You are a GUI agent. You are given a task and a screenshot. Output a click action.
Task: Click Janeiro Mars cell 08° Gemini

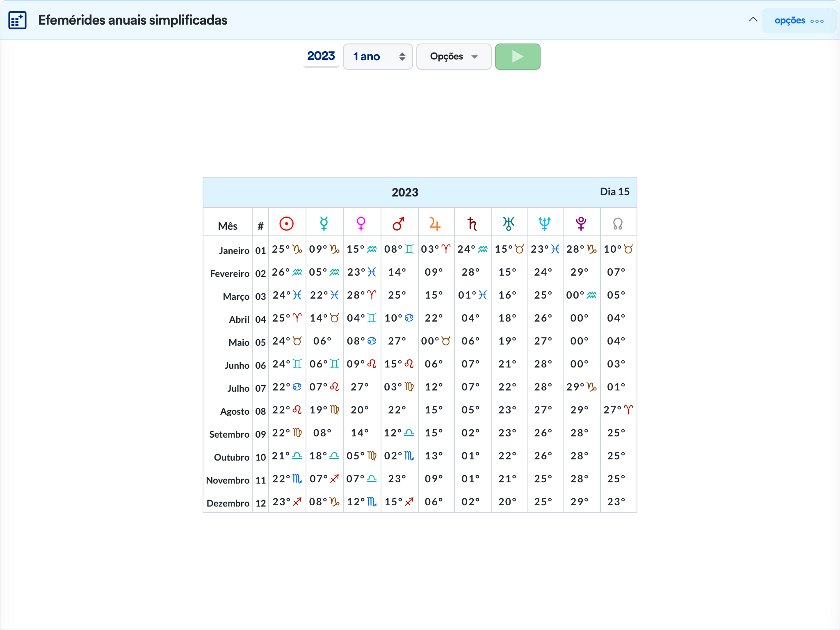tap(399, 249)
